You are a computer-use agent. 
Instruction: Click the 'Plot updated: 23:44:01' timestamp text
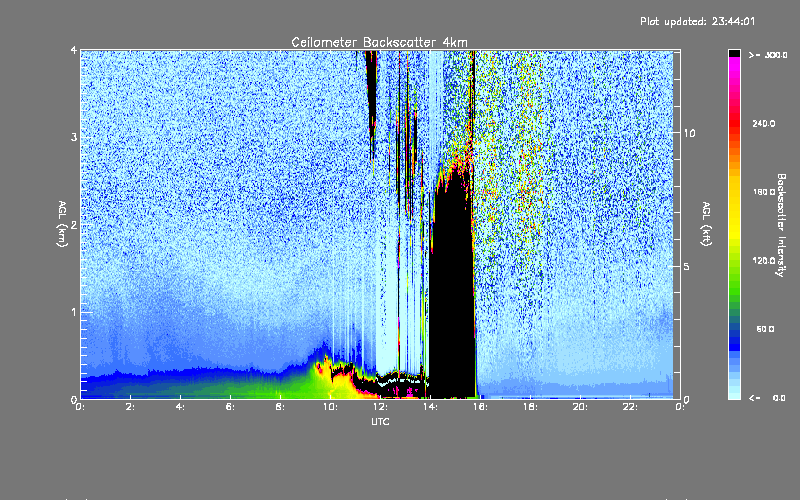click(x=697, y=21)
